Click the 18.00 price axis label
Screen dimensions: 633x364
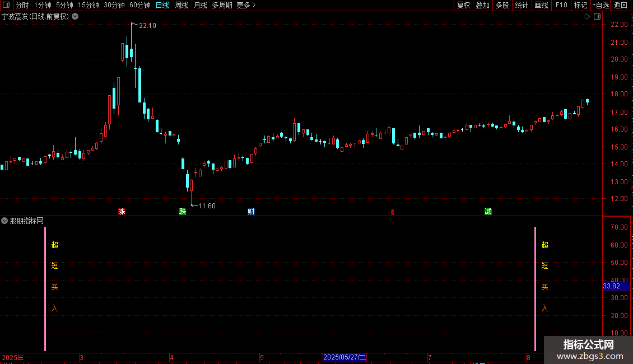(619, 94)
